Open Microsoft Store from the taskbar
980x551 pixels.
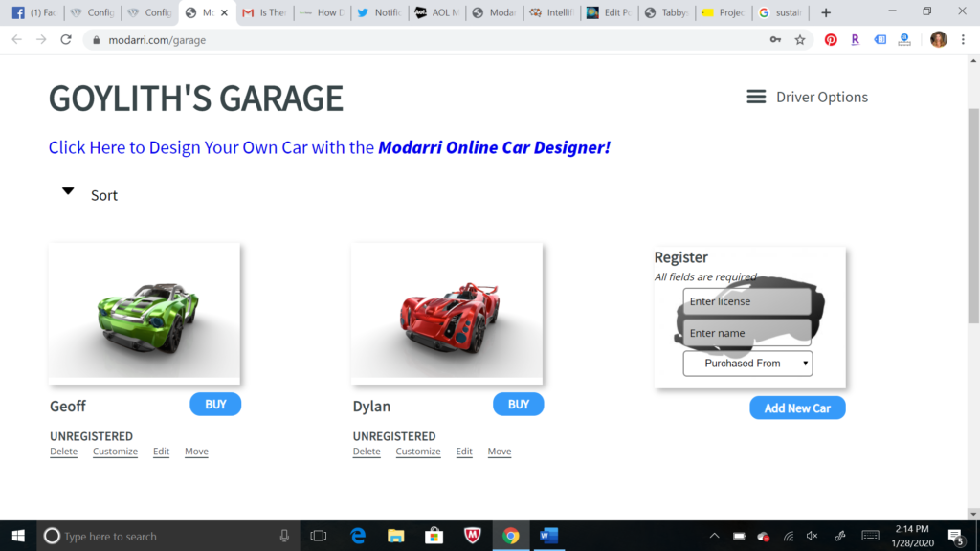click(434, 536)
